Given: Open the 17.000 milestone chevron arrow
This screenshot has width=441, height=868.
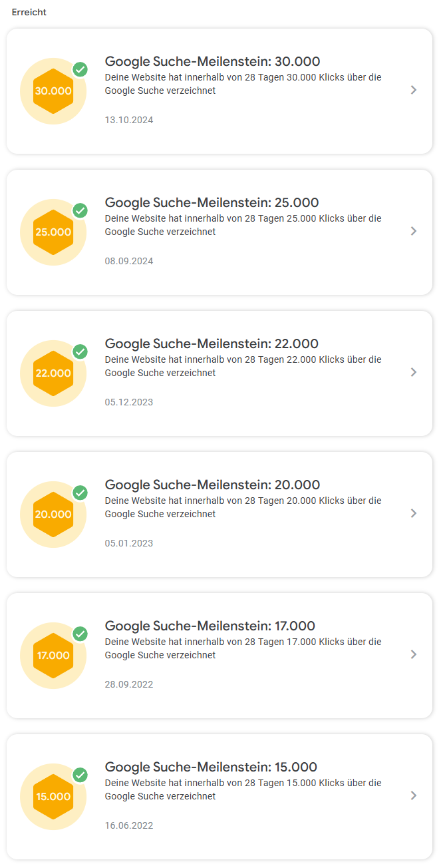Looking at the screenshot, I should 414,654.
